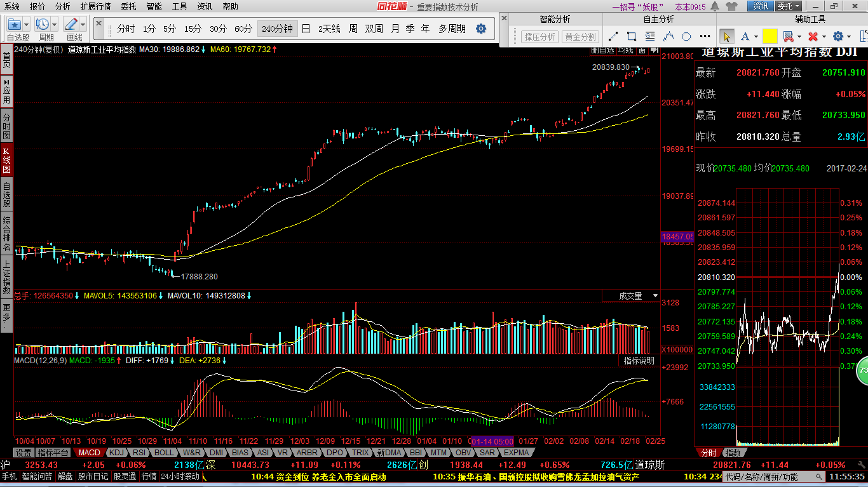Screen dimensions: 868x487
Task: Expand the red X delete dropdown
Action: pos(824,37)
